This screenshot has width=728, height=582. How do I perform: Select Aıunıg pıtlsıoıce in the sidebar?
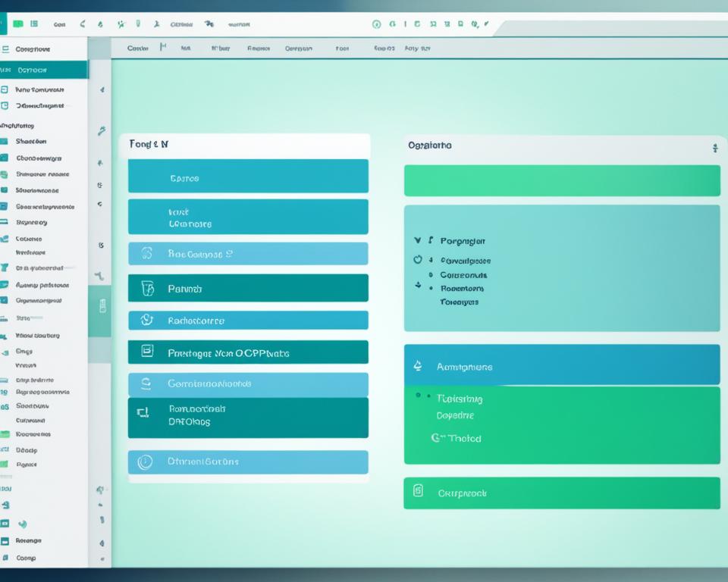[x=42, y=285]
